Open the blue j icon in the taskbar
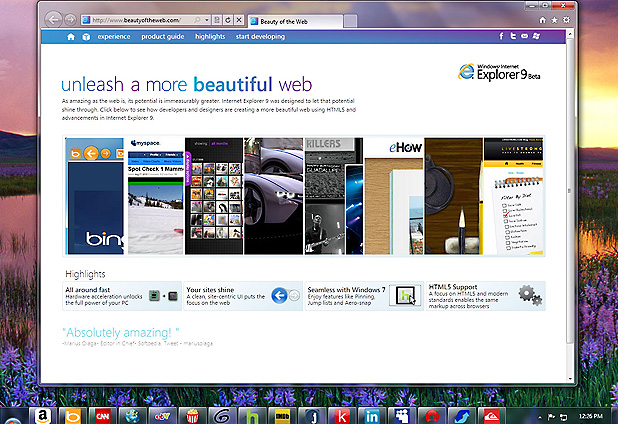 pos(312,416)
